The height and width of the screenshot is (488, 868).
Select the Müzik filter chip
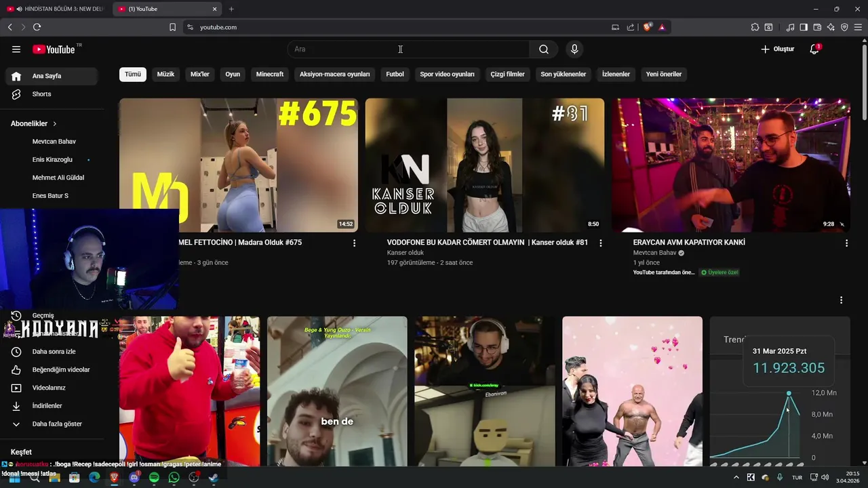pos(165,74)
